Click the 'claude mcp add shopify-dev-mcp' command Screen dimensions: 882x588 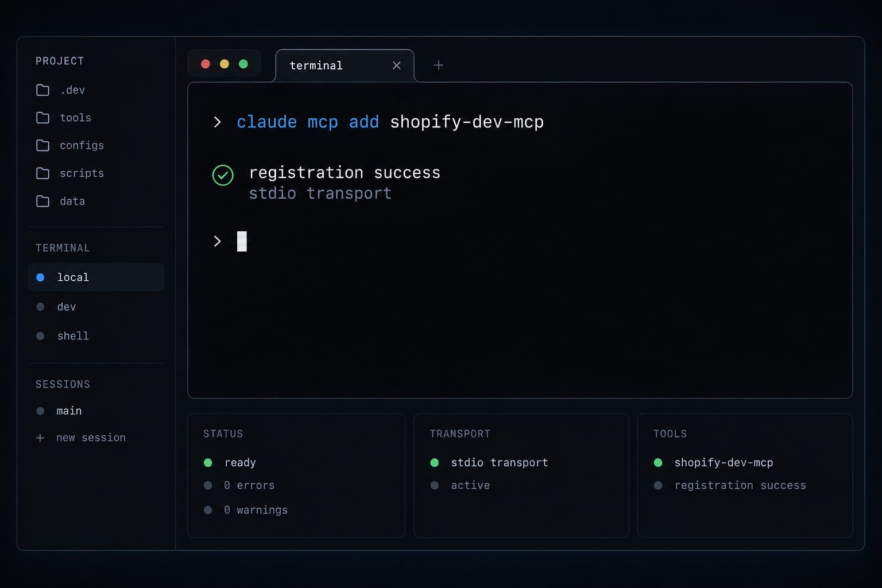390,122
